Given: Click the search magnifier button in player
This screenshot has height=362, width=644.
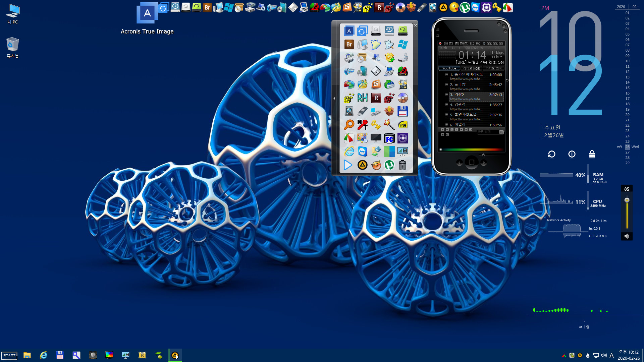Looking at the screenshot, I should click(501, 132).
